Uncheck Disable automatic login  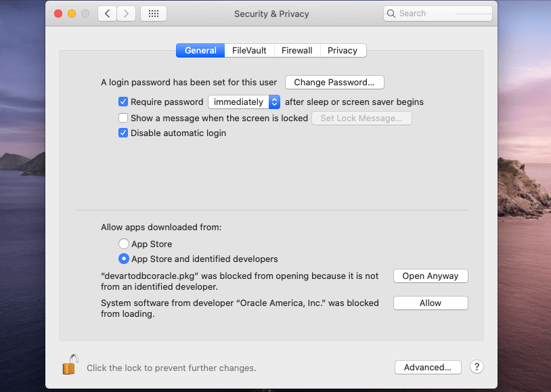[x=123, y=133]
